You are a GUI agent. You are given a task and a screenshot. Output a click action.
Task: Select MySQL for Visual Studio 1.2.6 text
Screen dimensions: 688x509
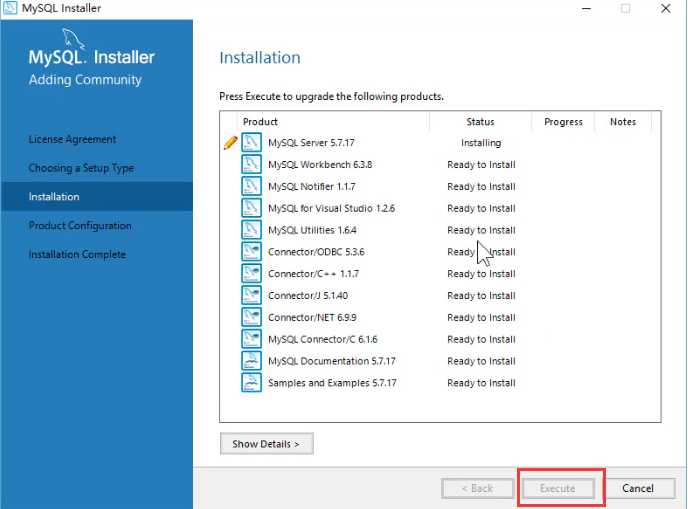(331, 208)
